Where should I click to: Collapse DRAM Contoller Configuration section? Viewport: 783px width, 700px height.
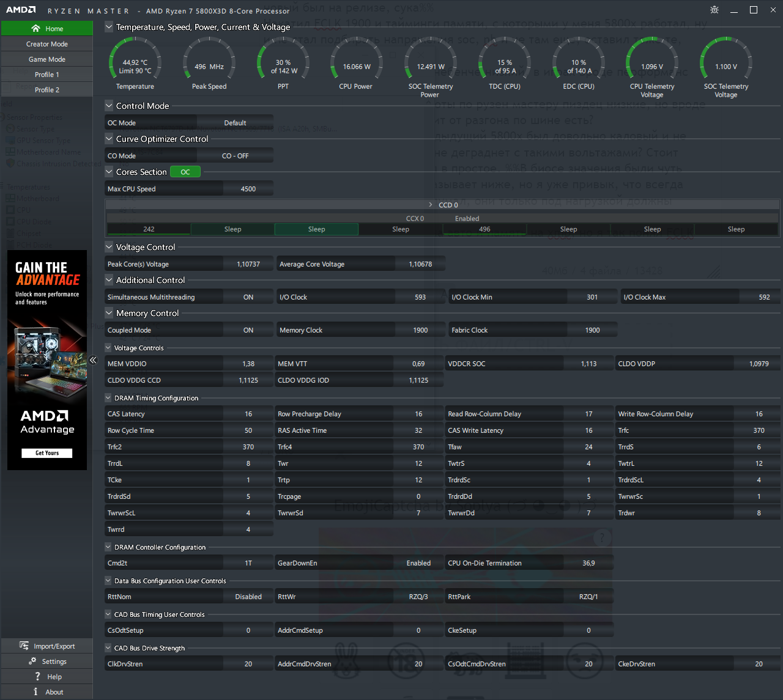108,547
